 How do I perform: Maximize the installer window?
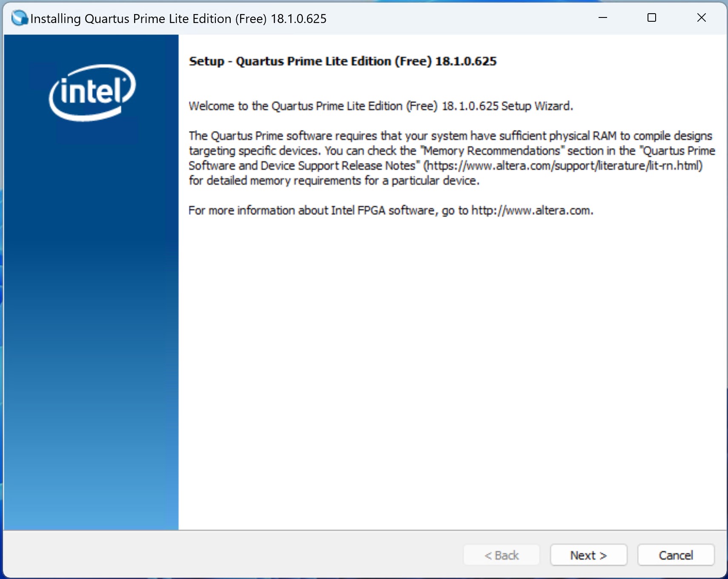[x=652, y=18]
